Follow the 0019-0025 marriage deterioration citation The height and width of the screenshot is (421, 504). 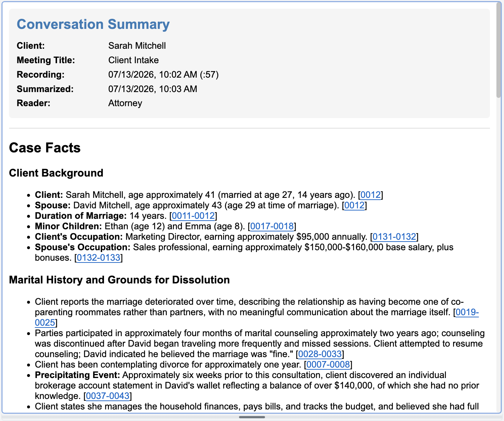[467, 312]
